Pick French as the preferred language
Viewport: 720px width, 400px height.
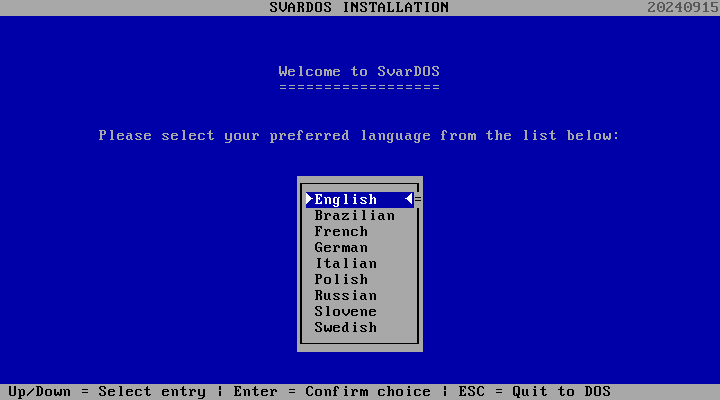coord(341,231)
